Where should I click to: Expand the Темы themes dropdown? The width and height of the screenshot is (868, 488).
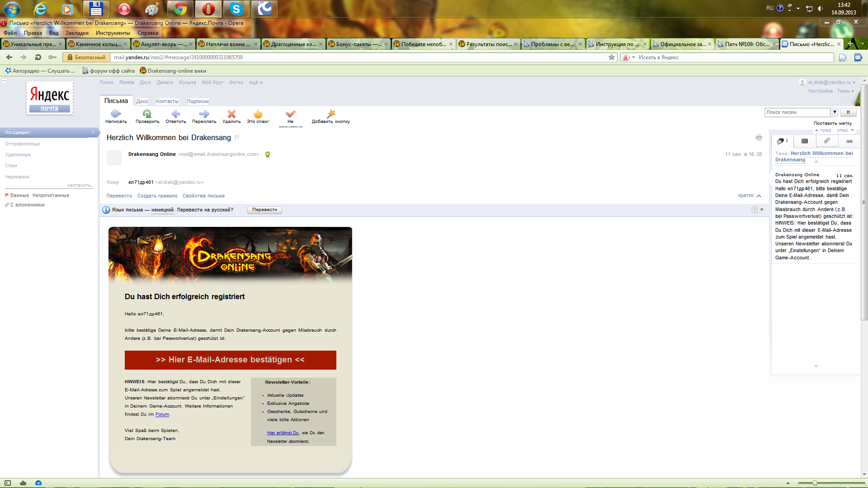pos(845,91)
